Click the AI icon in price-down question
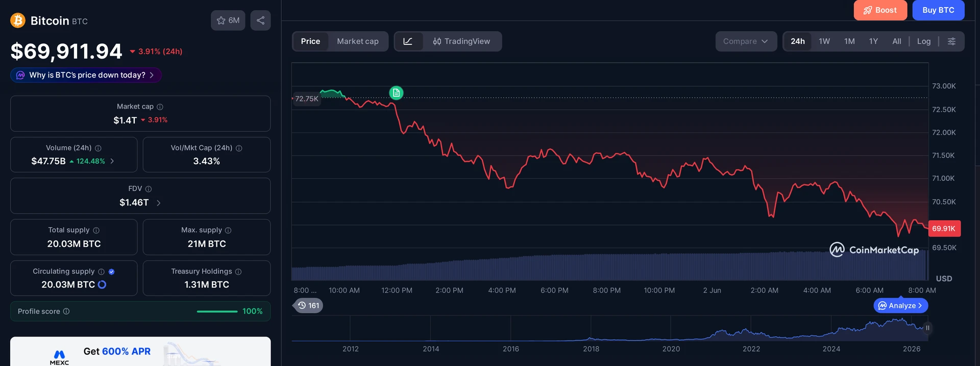Image resolution: width=980 pixels, height=366 pixels. 20,75
